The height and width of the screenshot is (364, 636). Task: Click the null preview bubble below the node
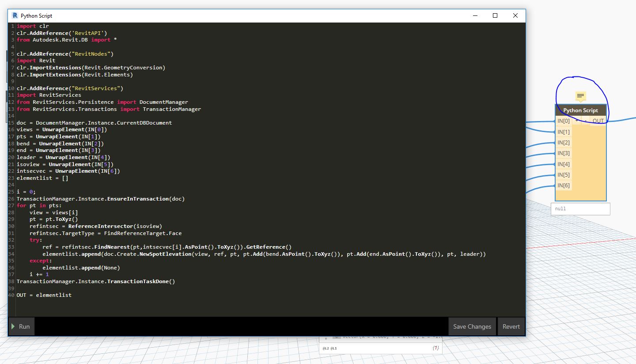[580, 209]
